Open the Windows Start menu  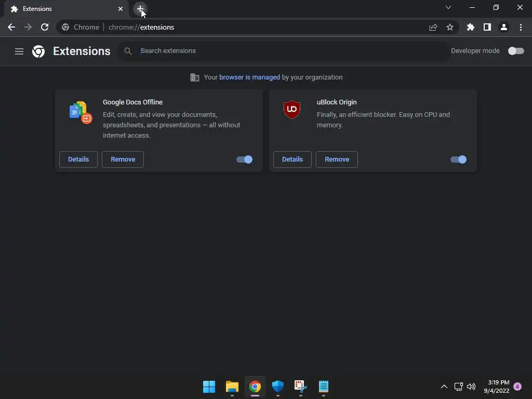209,387
